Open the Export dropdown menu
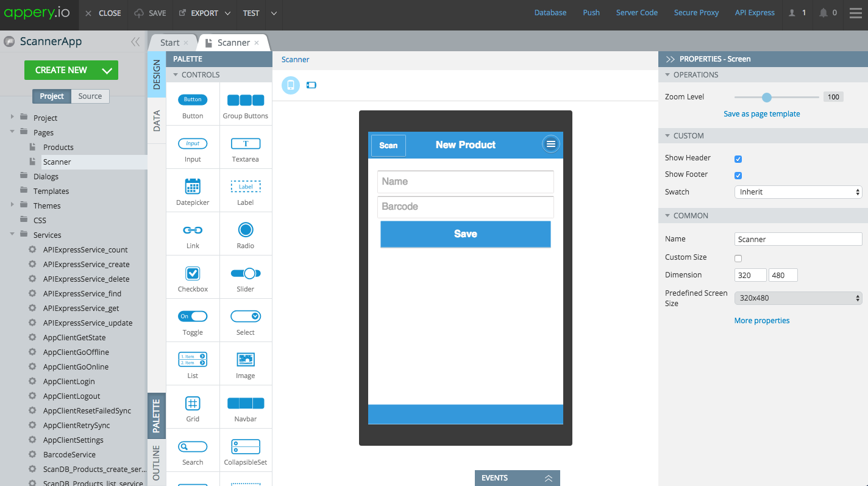This screenshot has width=868, height=486. tap(227, 13)
